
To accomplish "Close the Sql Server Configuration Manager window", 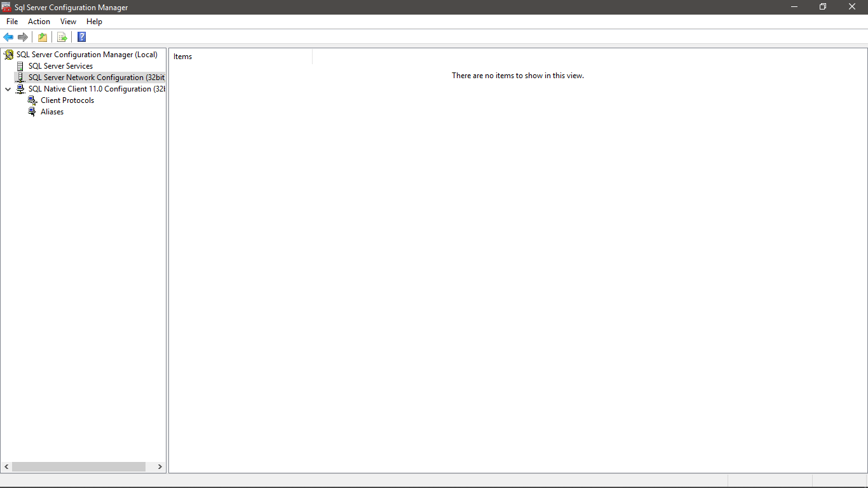I will point(852,7).
